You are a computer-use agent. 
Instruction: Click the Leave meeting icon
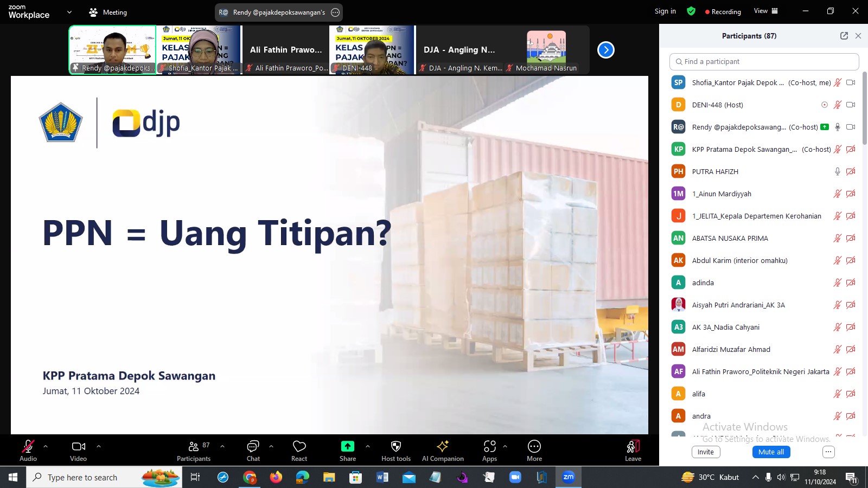[633, 446]
